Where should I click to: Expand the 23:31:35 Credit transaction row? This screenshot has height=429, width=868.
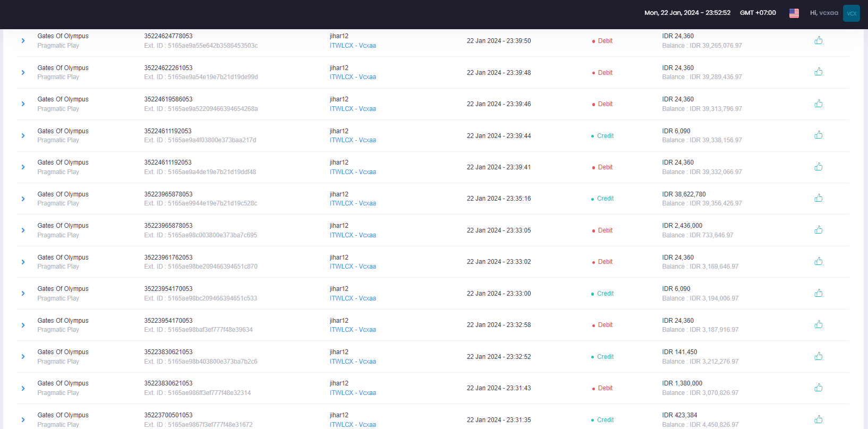pos(23,420)
